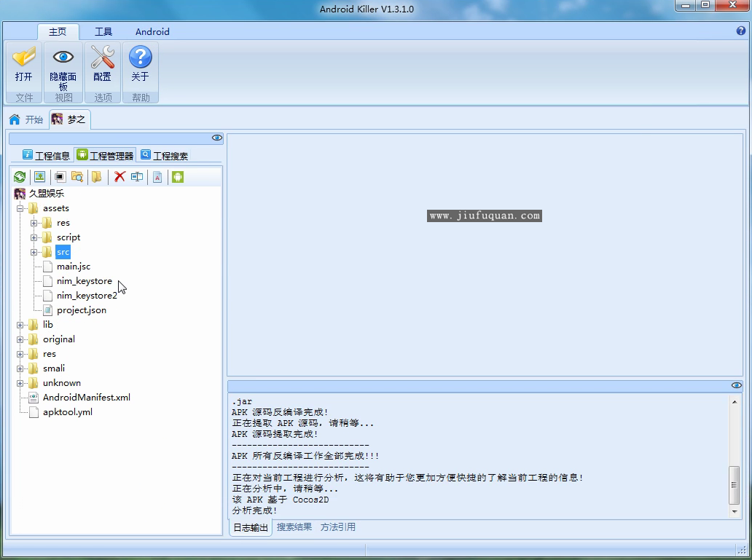Screen dimensions: 752x560
Task: Select project.json in the tree
Action: [x=82, y=310]
